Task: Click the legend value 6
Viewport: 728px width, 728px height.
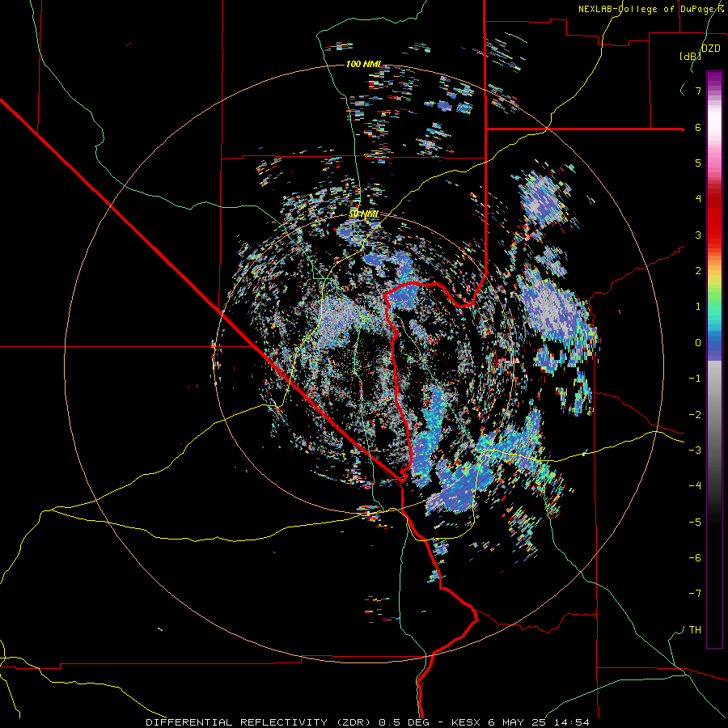Action: 698,127
